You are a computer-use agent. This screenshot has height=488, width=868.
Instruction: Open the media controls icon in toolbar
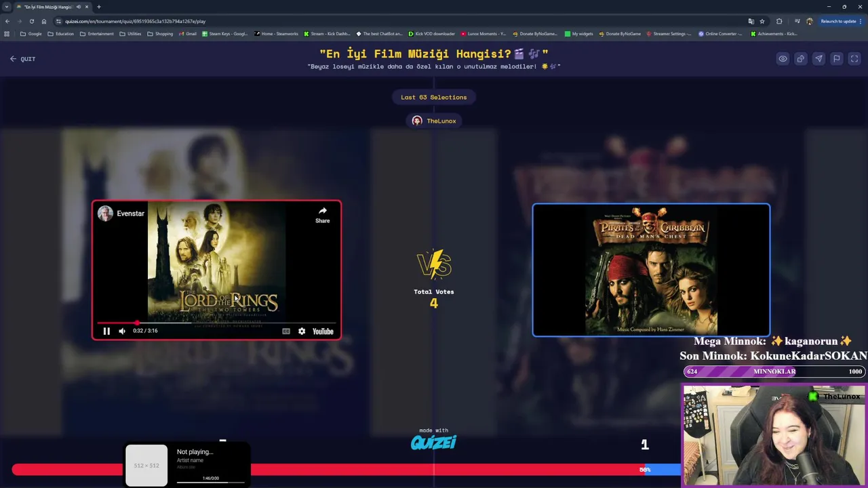point(796,21)
